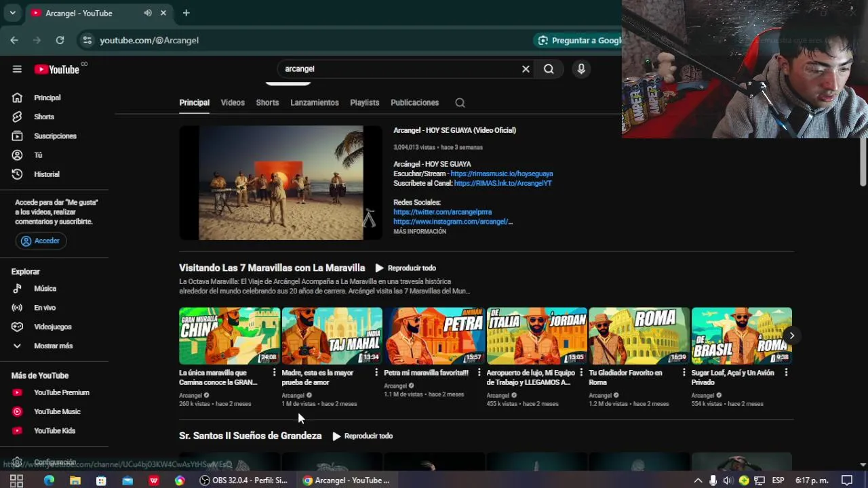The width and height of the screenshot is (868, 488).
Task: Open the Taj Mahal video thumbnail
Action: tap(332, 336)
